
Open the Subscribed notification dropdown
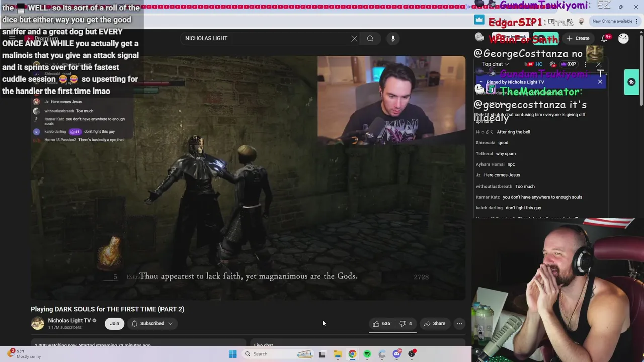(152, 324)
